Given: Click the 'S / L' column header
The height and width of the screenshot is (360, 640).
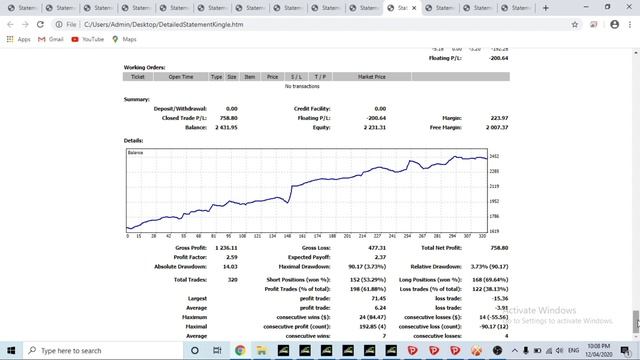Looking at the screenshot, I should point(297,77).
